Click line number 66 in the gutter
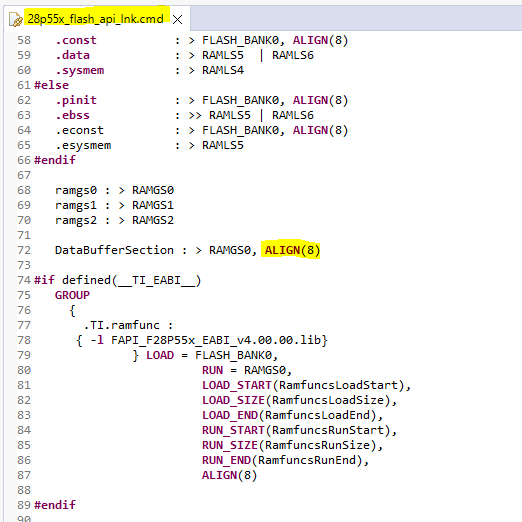522x522 pixels. click(24, 160)
